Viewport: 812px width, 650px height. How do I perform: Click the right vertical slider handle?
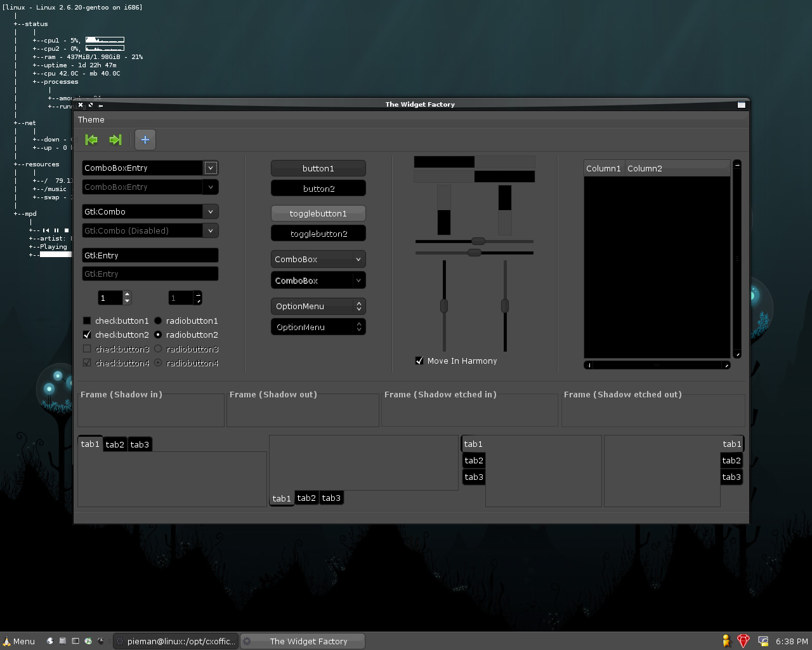pos(505,306)
